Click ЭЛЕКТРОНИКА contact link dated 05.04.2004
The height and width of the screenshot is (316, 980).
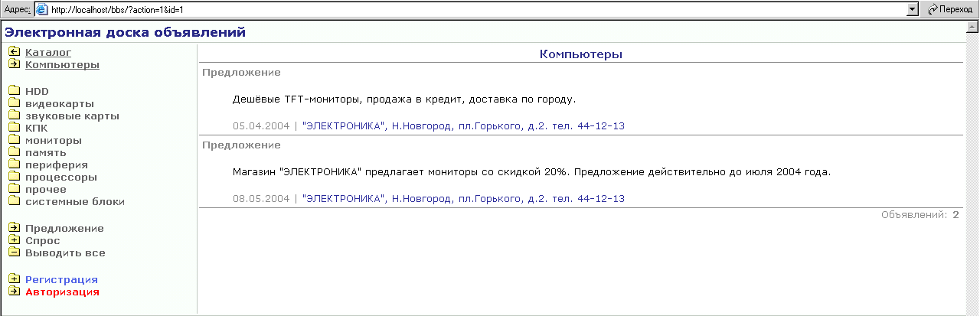(463, 125)
